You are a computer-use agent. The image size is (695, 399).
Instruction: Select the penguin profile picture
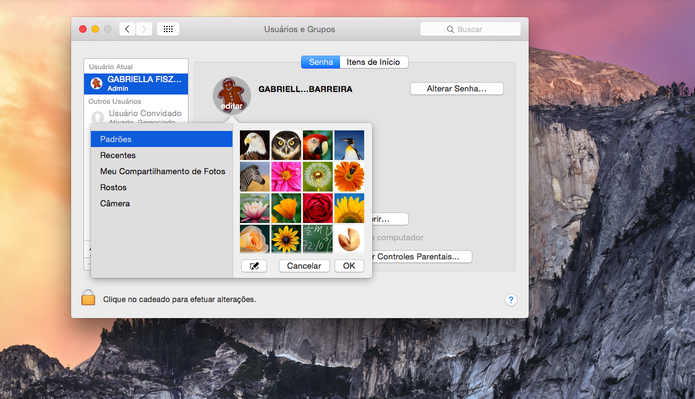click(349, 145)
